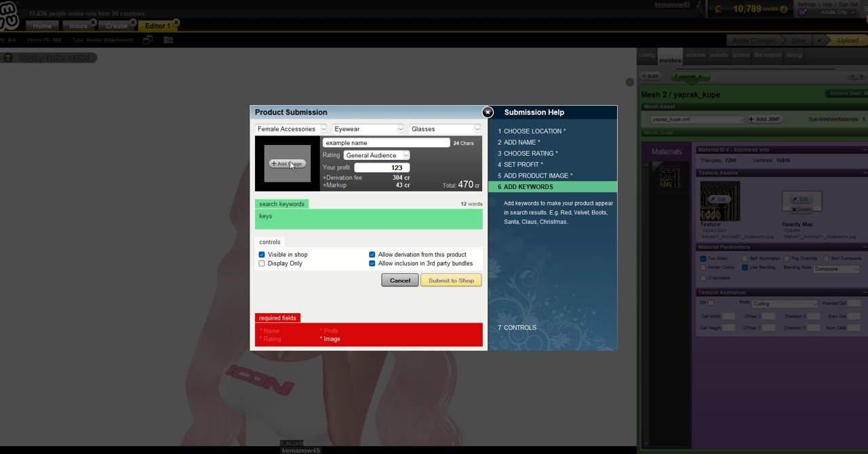
Task: Close the Create tab via its X
Action: click(134, 22)
